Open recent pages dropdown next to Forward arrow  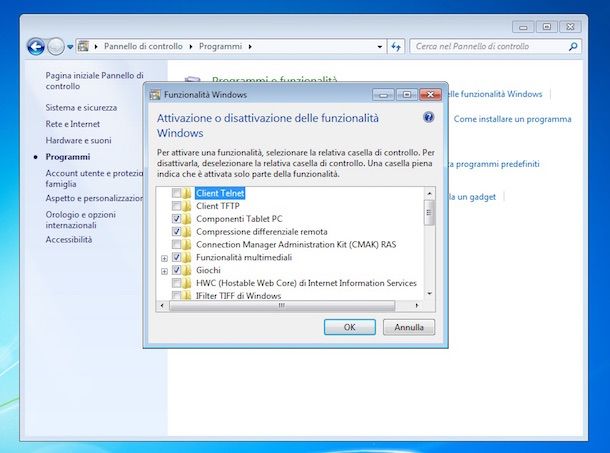click(70, 47)
